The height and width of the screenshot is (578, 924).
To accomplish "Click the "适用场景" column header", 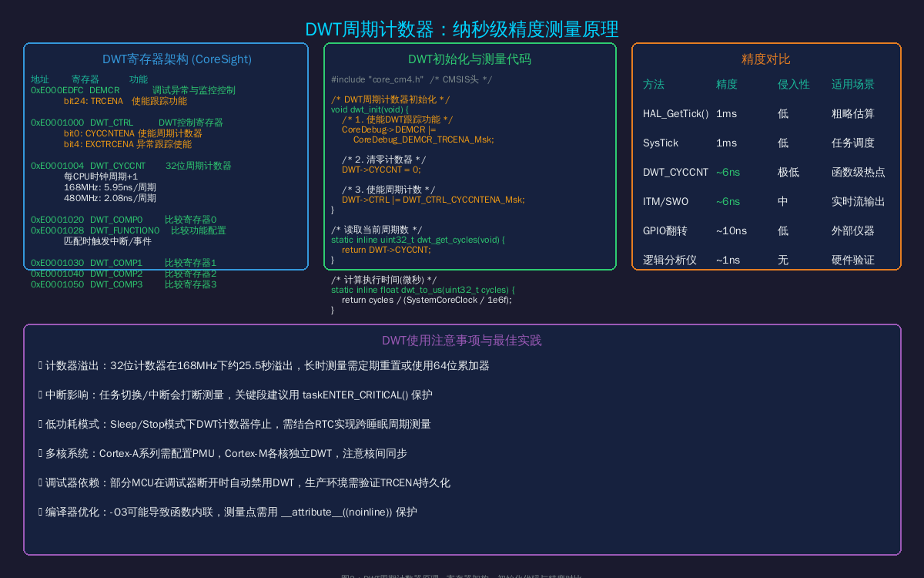I will [x=853, y=85].
